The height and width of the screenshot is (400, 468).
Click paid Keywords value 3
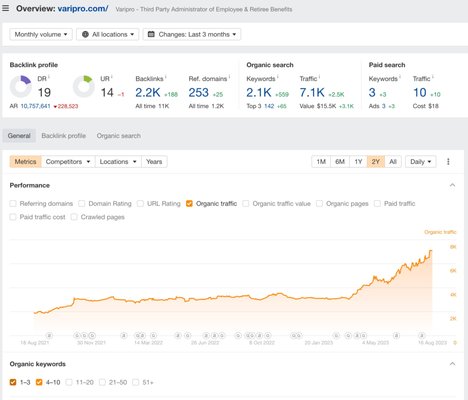pyautogui.click(x=372, y=92)
